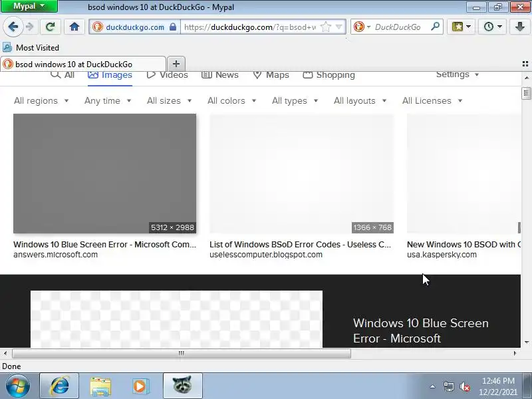
Task: Launch Windows Media Player from taskbar
Action: tap(140, 386)
